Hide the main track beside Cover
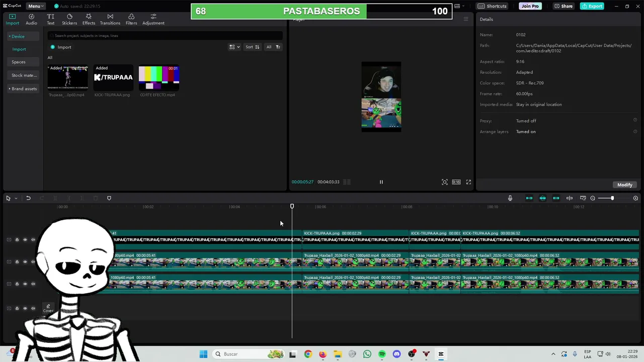 (25, 308)
